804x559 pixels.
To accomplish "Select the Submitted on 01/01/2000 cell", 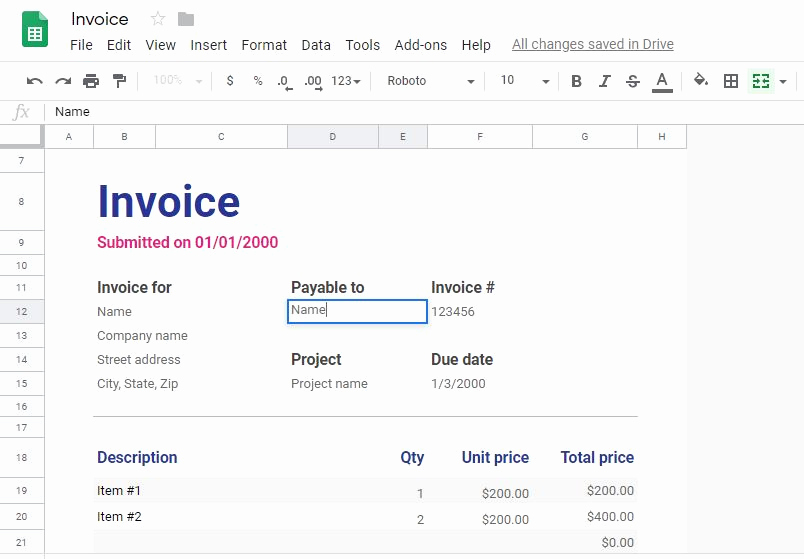I will pos(188,243).
